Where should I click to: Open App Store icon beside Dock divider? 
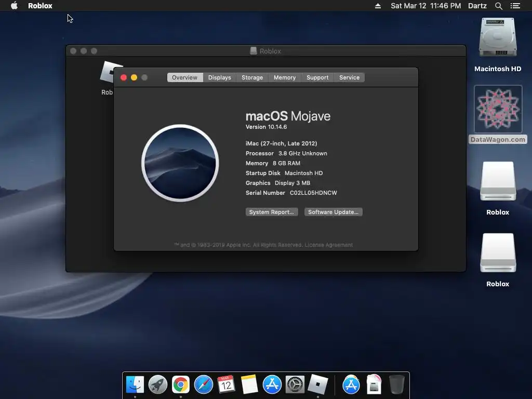[351, 384]
